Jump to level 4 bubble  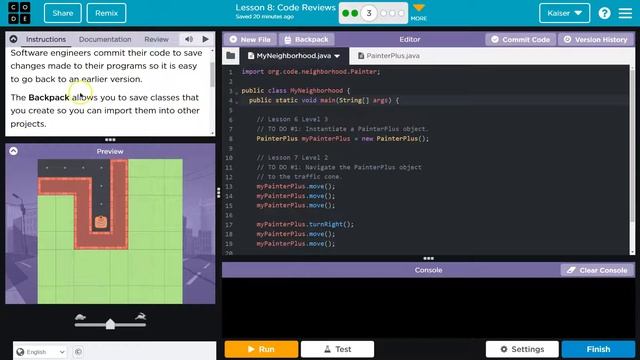[x=383, y=13]
